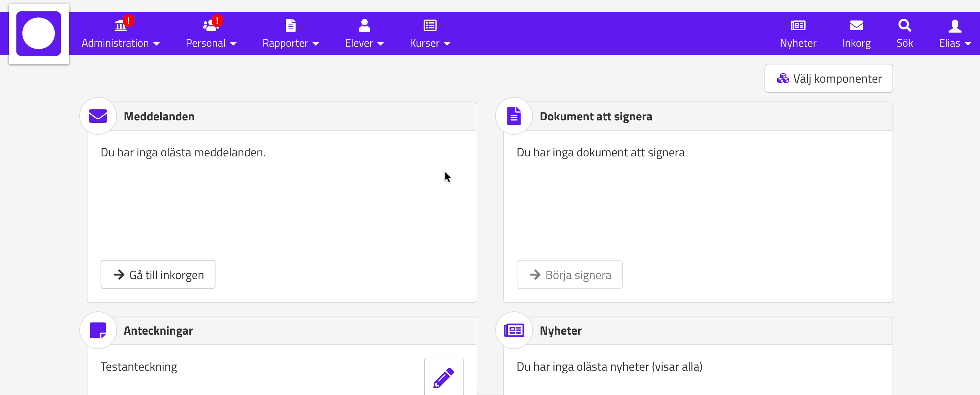Click the Rapporter document icon
The width and height of the screenshot is (980, 395).
[290, 25]
